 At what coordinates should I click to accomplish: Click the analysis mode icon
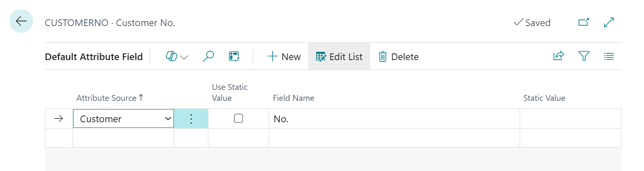click(234, 57)
